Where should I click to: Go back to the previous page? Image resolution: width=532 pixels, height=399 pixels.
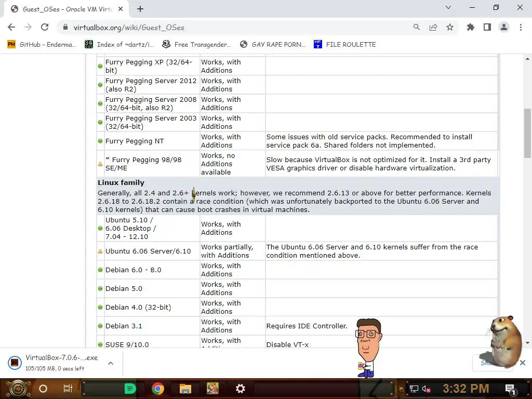[11, 27]
